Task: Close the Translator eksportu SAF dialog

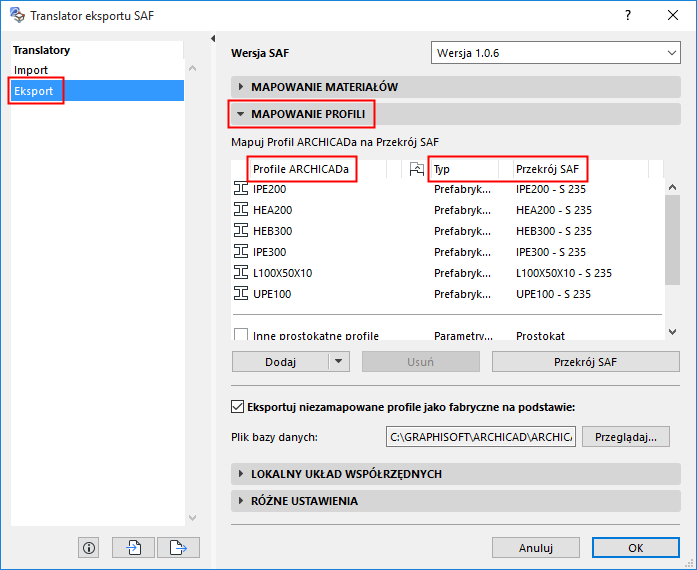Action: click(673, 15)
